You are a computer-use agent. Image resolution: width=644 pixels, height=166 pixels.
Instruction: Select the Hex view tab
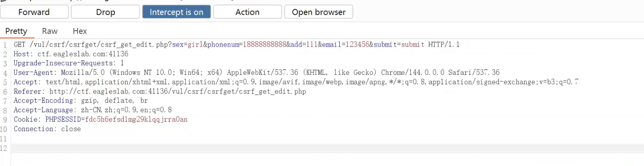[x=80, y=31]
